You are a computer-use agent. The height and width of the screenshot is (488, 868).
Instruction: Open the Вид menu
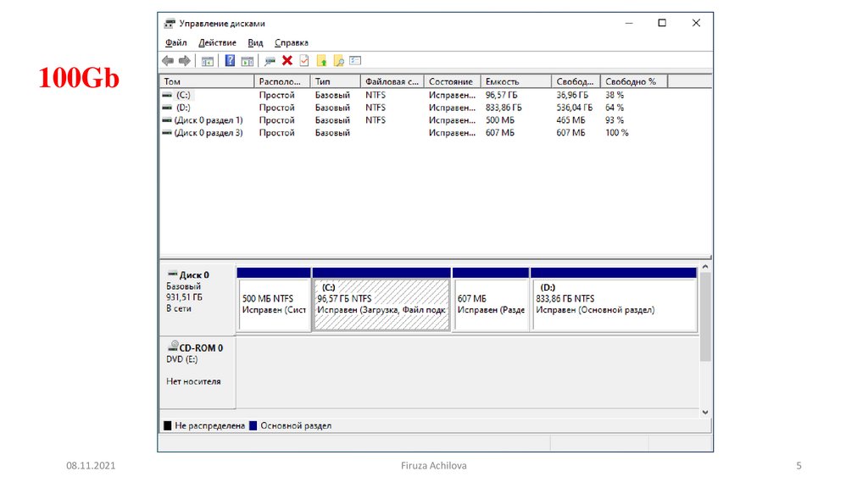click(255, 42)
